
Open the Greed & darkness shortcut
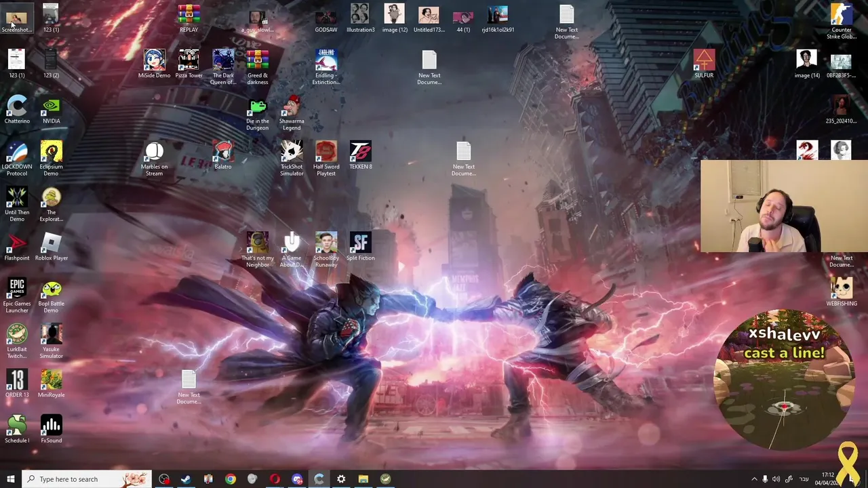pyautogui.click(x=258, y=68)
